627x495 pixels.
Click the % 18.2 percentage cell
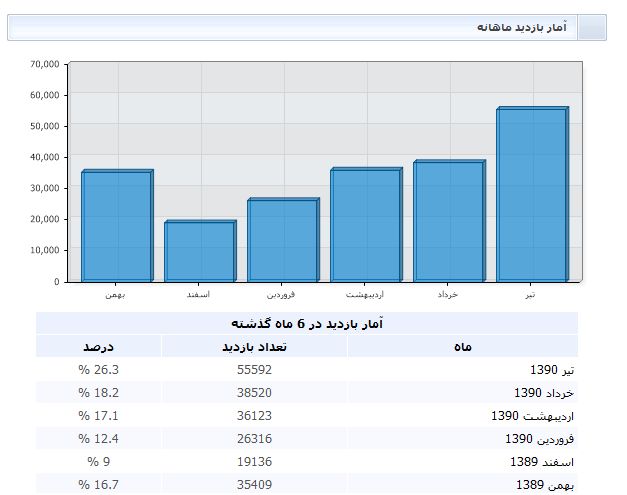click(98, 393)
